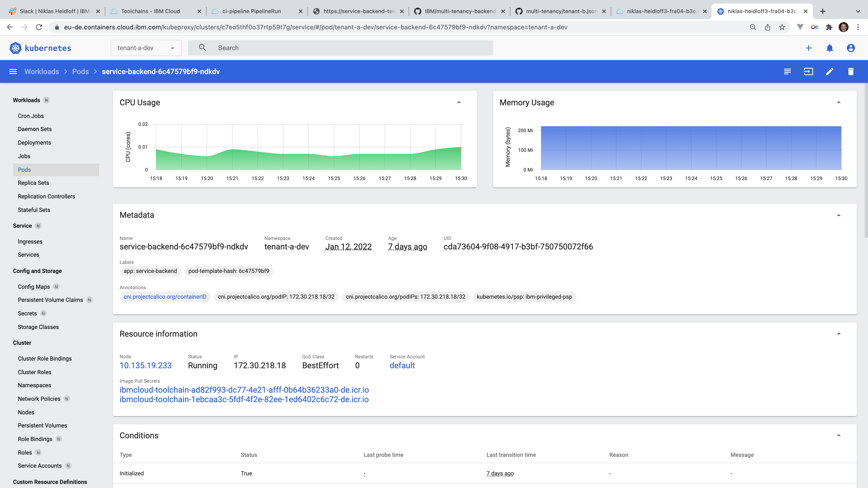Open the default service account link
Image resolution: width=868 pixels, height=488 pixels.
[x=402, y=365]
